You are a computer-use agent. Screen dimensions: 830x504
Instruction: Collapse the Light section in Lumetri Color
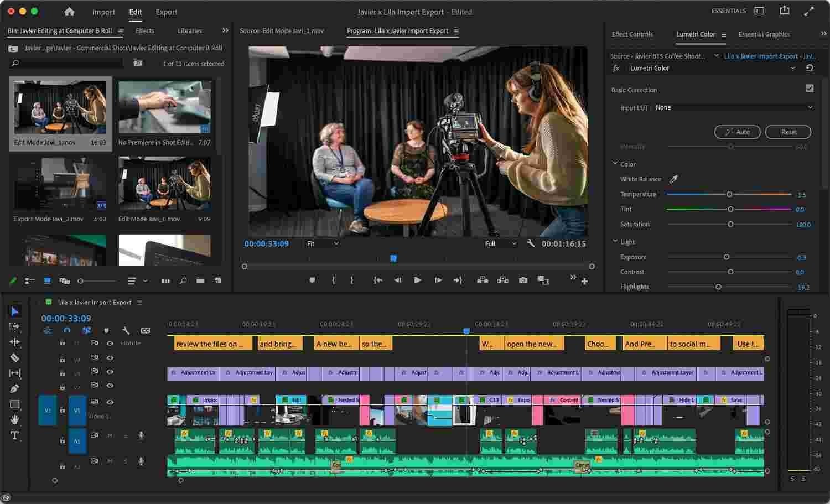tap(615, 241)
